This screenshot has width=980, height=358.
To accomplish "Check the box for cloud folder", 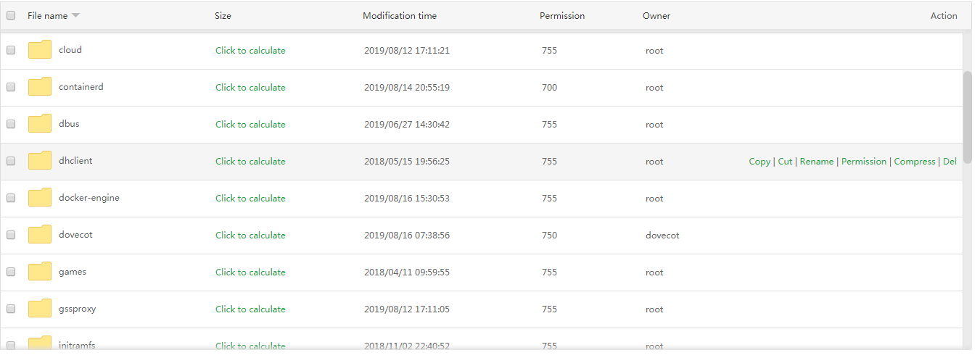I will (x=11, y=50).
